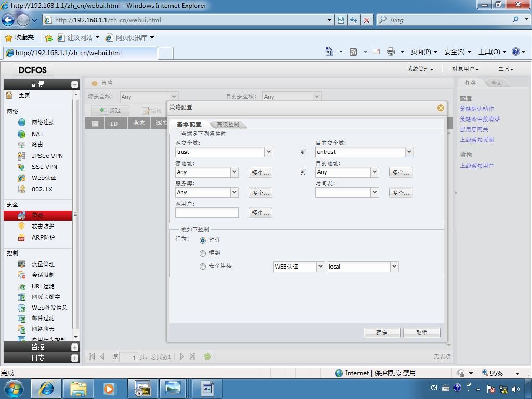Open the WEB认证 dropdown list
This screenshot has height=399, width=532.
coord(321,267)
